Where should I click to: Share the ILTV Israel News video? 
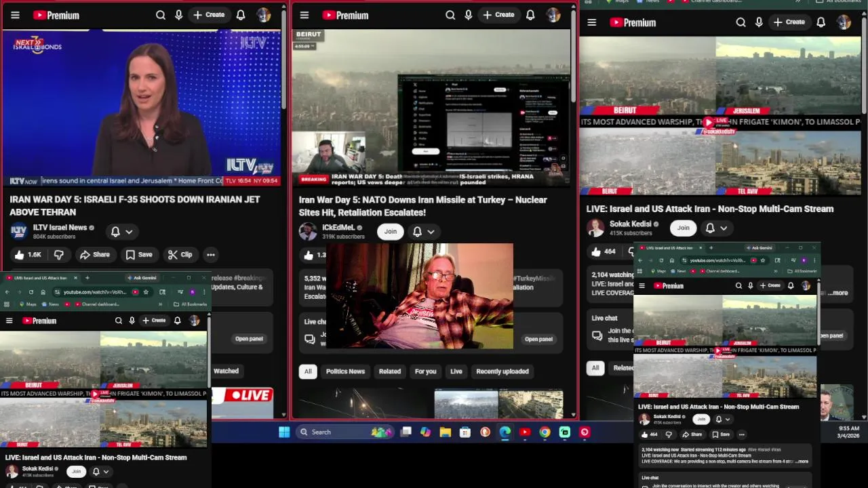94,255
